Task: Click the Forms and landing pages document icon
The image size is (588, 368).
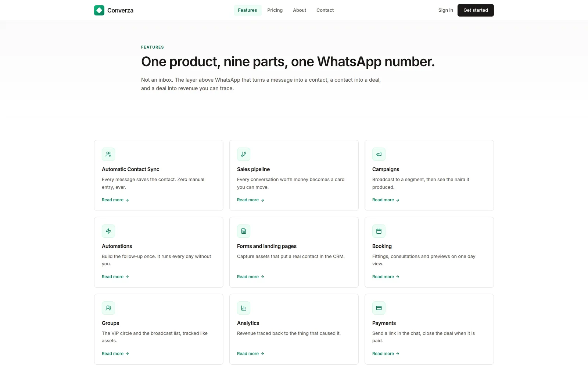Action: point(244,231)
